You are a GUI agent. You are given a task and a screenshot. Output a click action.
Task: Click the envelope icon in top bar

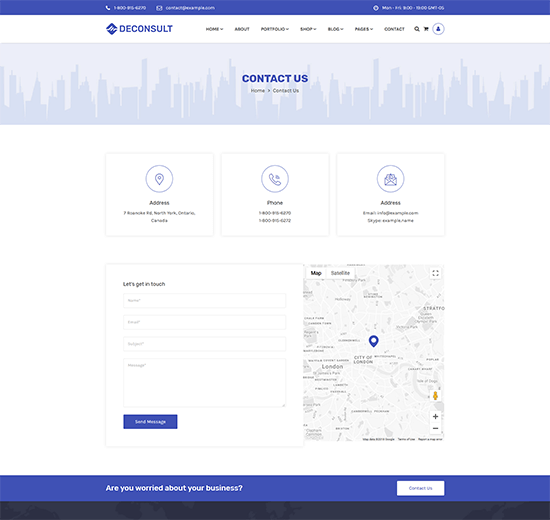[159, 8]
